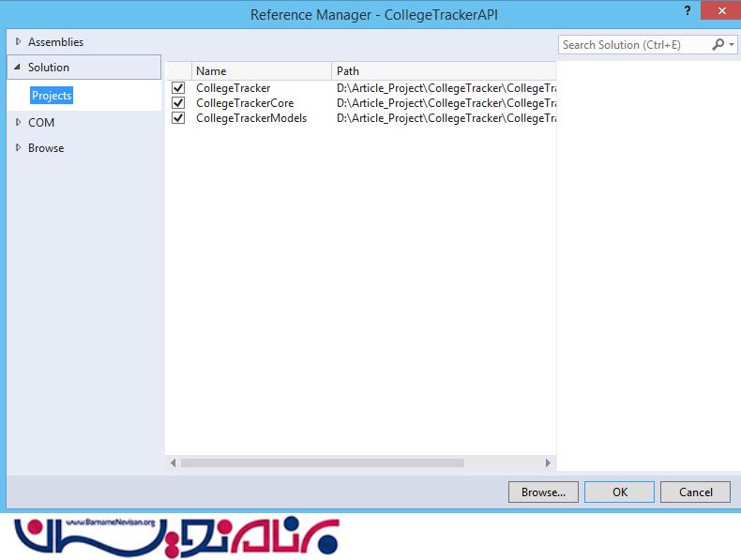This screenshot has height=560, width=741.
Task: Expand the Browse category
Action: (18, 148)
